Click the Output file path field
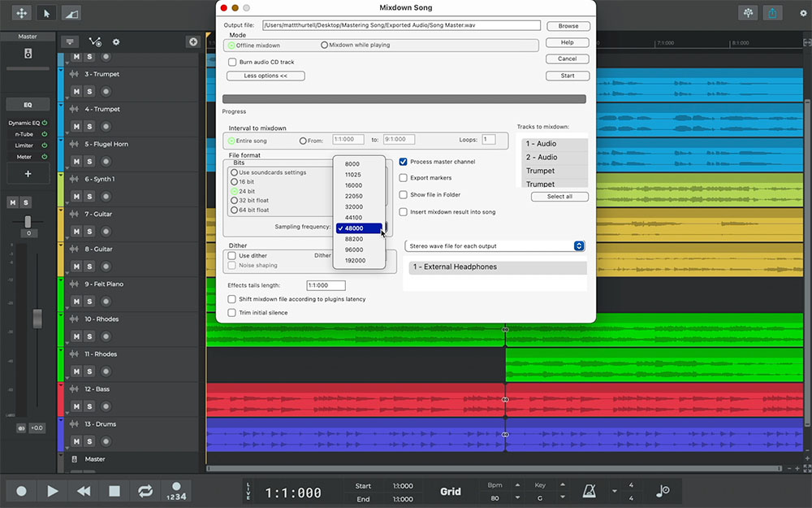The image size is (812, 508). pyautogui.click(x=400, y=26)
